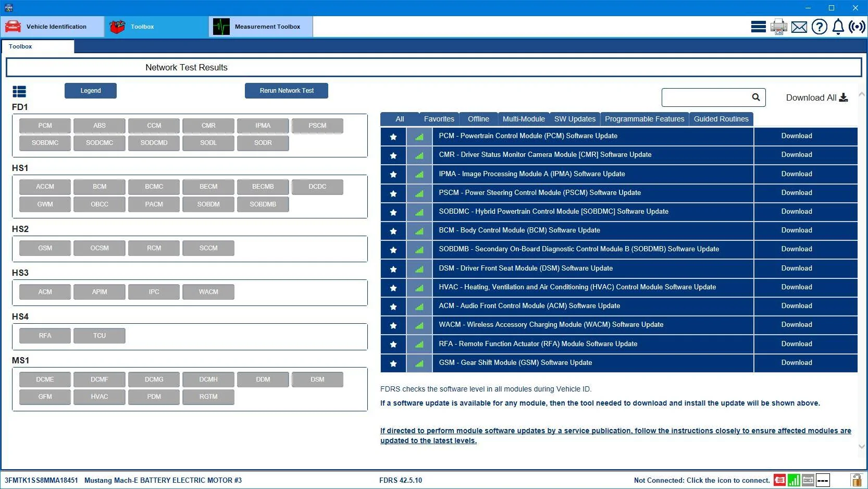This screenshot has height=489, width=868.
Task: Toggle favorite star for CMR update
Action: pos(393,155)
